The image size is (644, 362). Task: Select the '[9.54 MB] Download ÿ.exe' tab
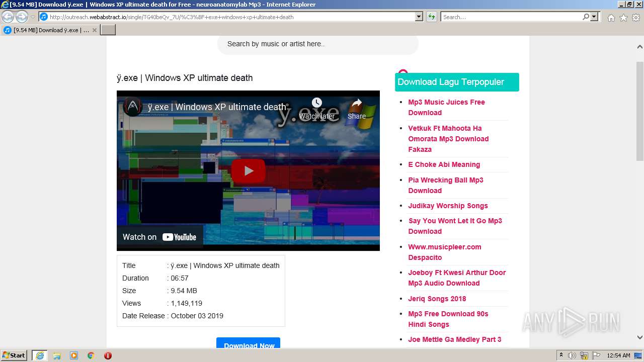tap(50, 30)
